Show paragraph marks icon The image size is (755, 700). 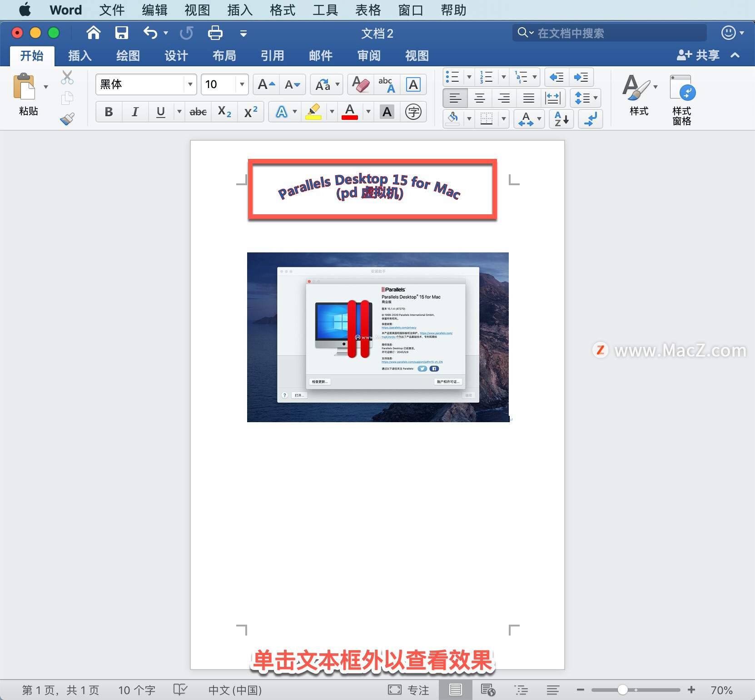[591, 119]
